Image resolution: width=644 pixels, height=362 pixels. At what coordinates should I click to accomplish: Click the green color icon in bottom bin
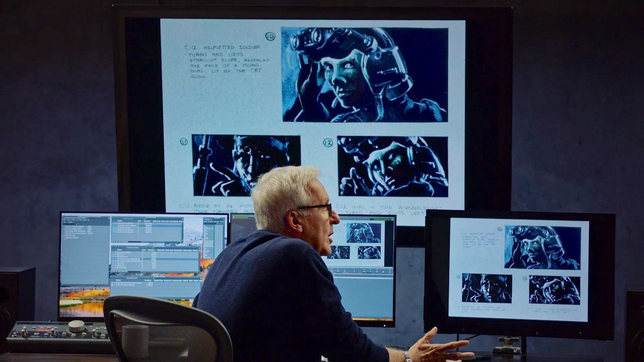112,285
